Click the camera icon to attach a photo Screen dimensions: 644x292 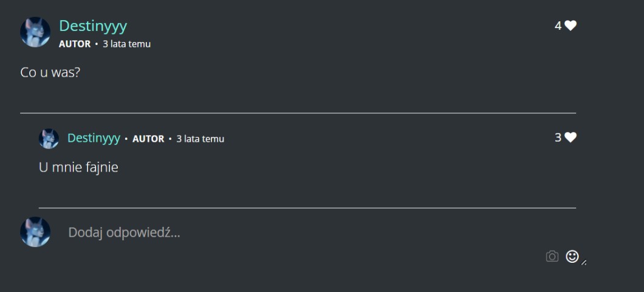pyautogui.click(x=552, y=256)
